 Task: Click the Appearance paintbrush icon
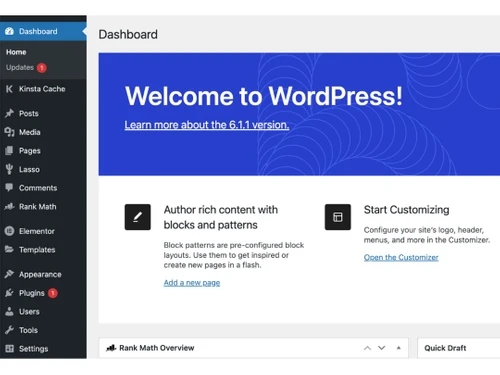coord(9,274)
